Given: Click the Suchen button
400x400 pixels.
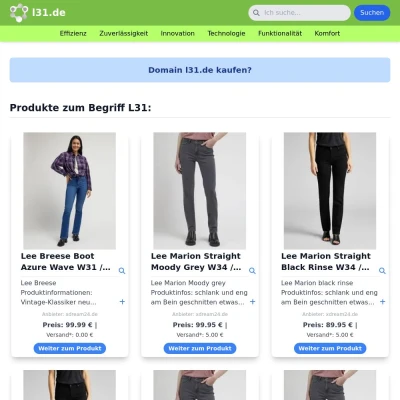Looking at the screenshot, I should [372, 13].
